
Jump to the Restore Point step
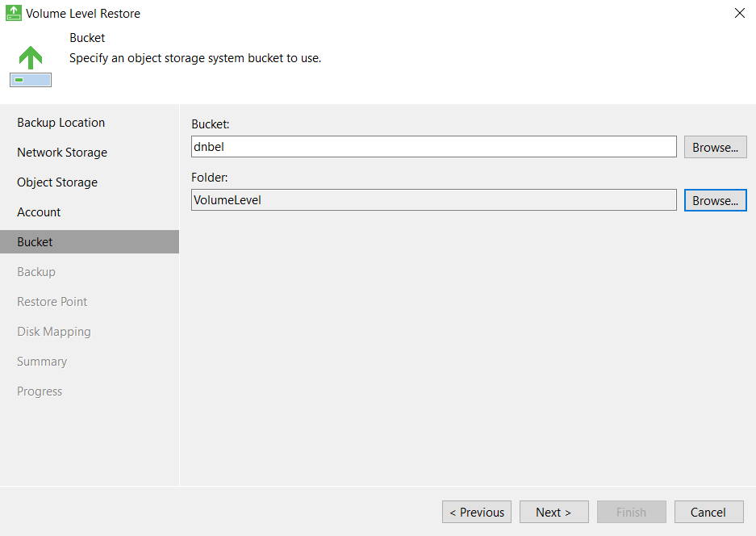pos(52,302)
